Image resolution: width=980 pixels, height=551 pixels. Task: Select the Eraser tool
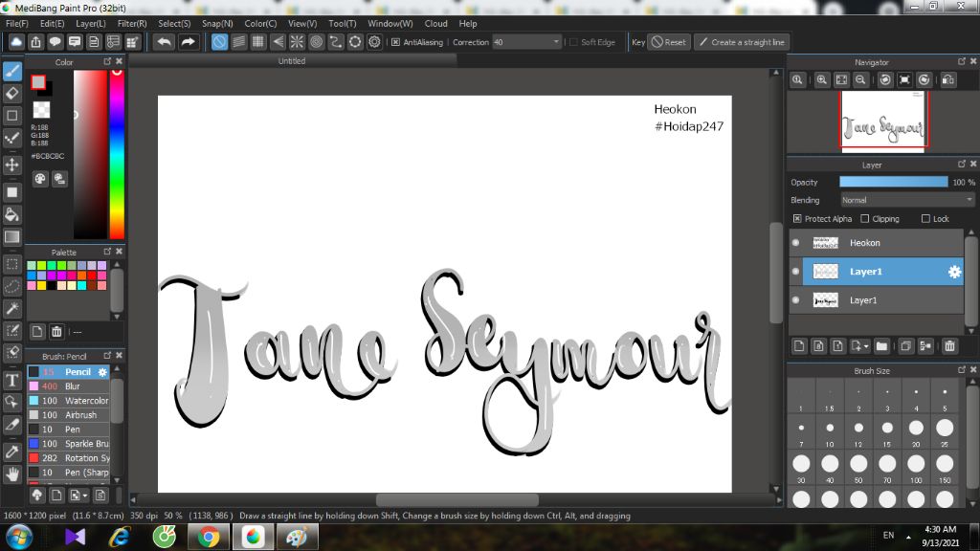(11, 94)
